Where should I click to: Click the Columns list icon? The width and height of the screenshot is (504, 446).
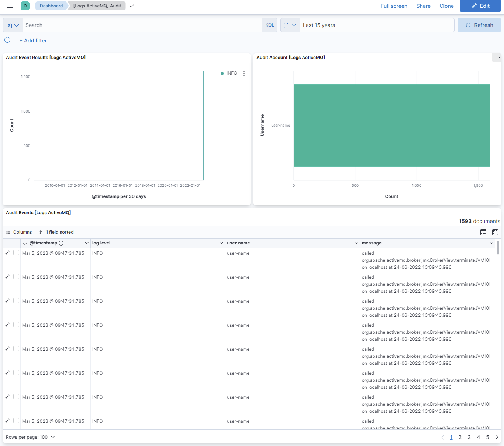[8, 232]
